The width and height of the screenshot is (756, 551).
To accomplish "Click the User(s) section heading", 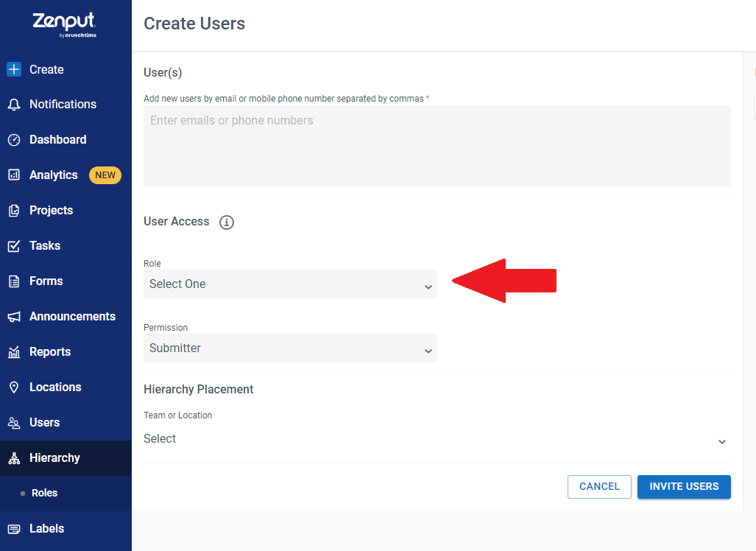I will point(163,73).
